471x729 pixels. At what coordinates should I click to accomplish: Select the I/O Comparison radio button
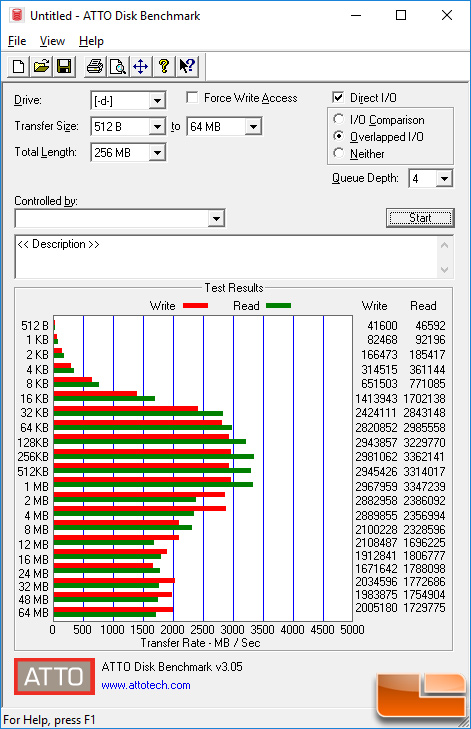click(x=339, y=119)
